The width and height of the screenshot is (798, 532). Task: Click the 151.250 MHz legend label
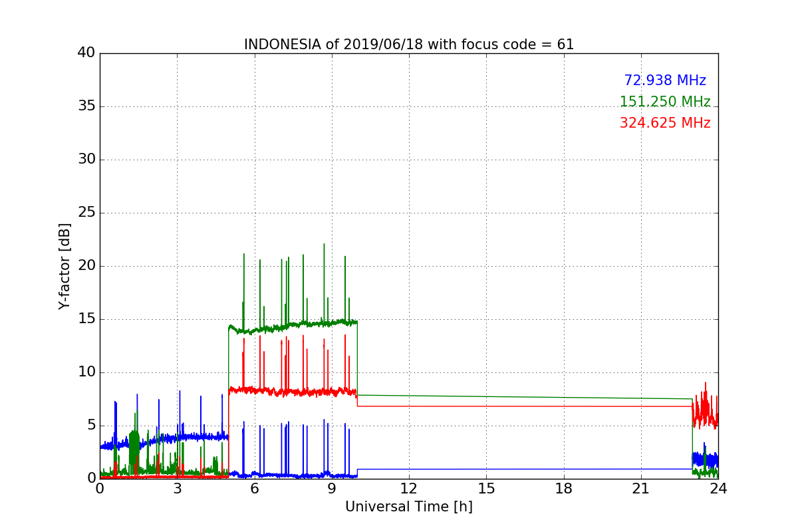[x=665, y=102]
